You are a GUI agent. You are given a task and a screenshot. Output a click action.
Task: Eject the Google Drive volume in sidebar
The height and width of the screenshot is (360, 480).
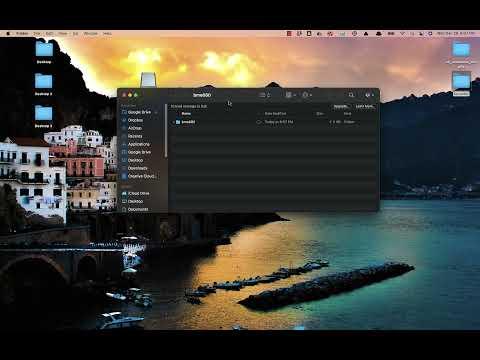tap(156, 112)
